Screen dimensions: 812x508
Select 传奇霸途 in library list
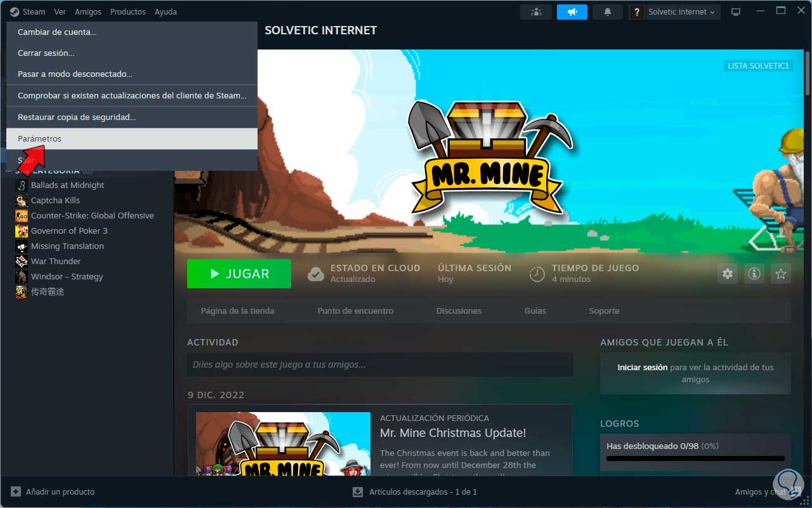48,291
